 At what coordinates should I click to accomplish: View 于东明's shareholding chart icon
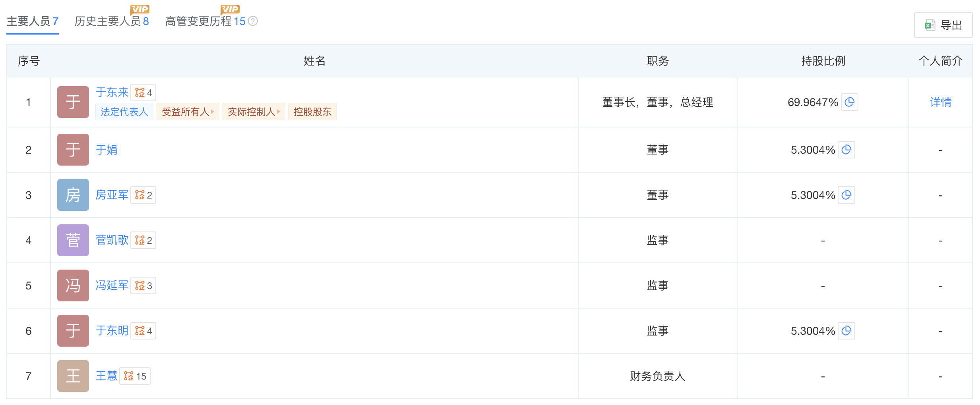point(846,331)
